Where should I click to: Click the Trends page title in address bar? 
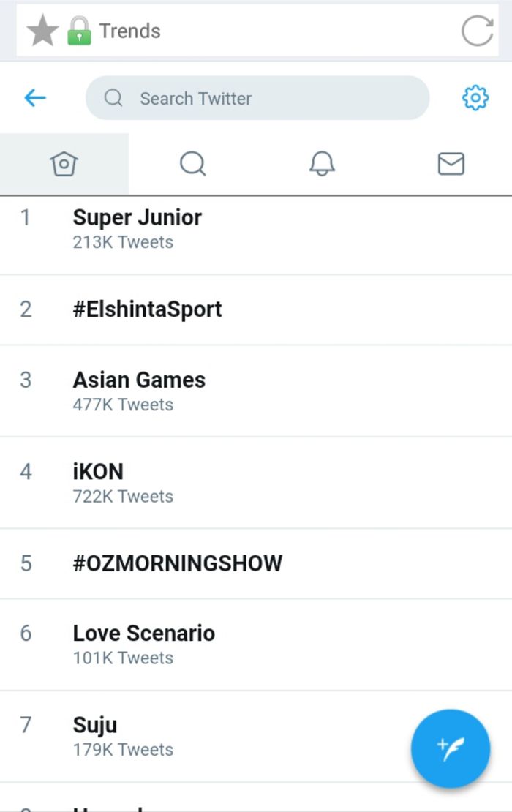[x=129, y=31]
